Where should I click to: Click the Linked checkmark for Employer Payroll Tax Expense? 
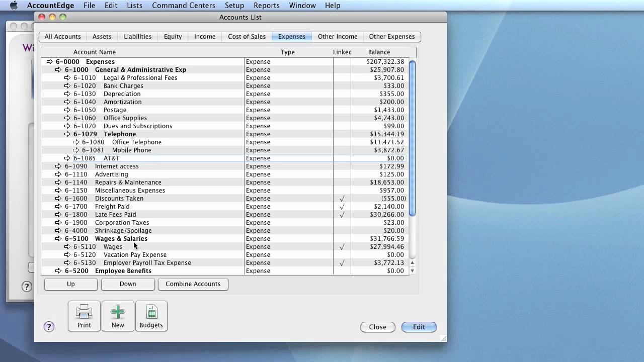[x=342, y=263]
